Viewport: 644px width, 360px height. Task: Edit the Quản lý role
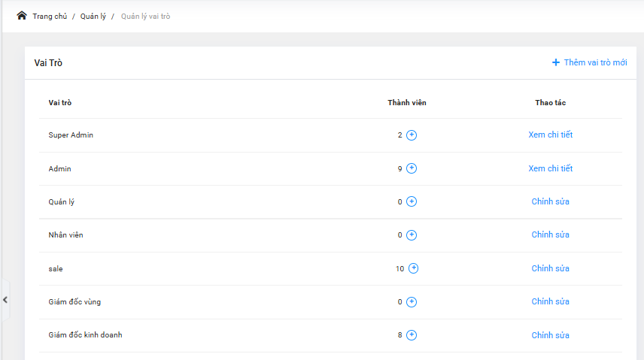(550, 201)
